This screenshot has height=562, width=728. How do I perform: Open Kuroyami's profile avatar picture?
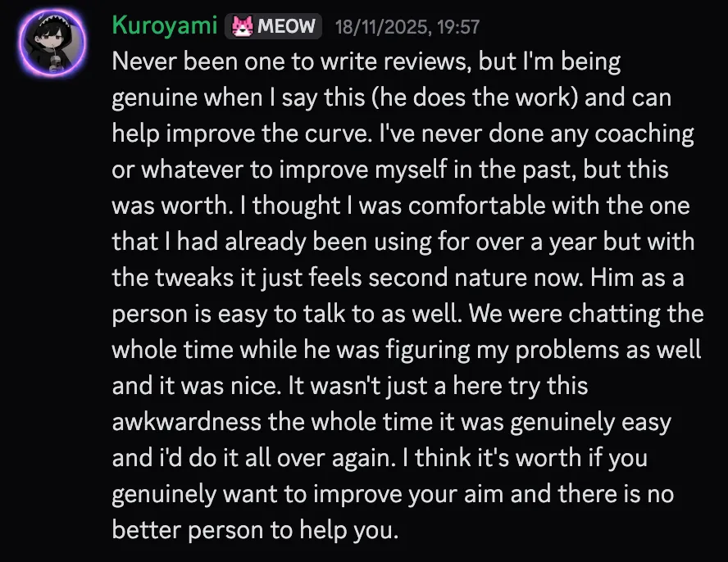56,45
